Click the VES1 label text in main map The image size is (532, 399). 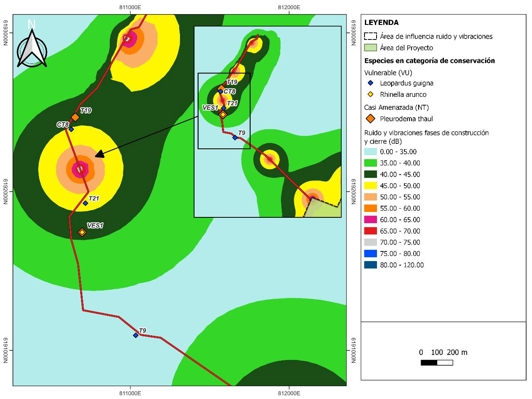point(95,225)
